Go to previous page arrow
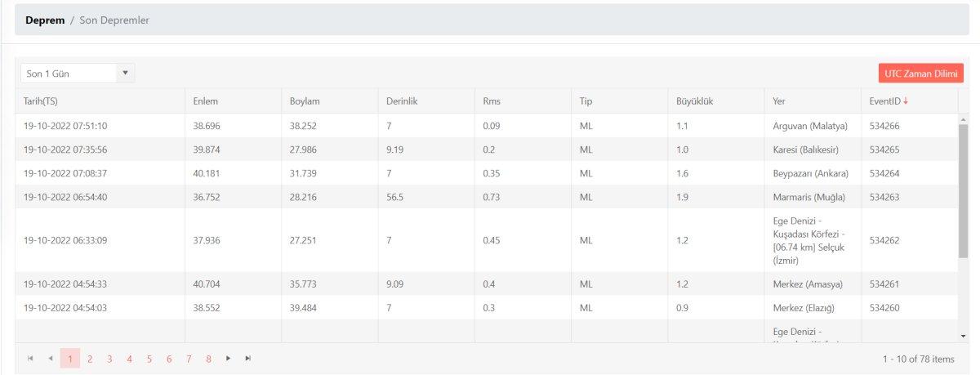980x375 pixels. pyautogui.click(x=50, y=359)
